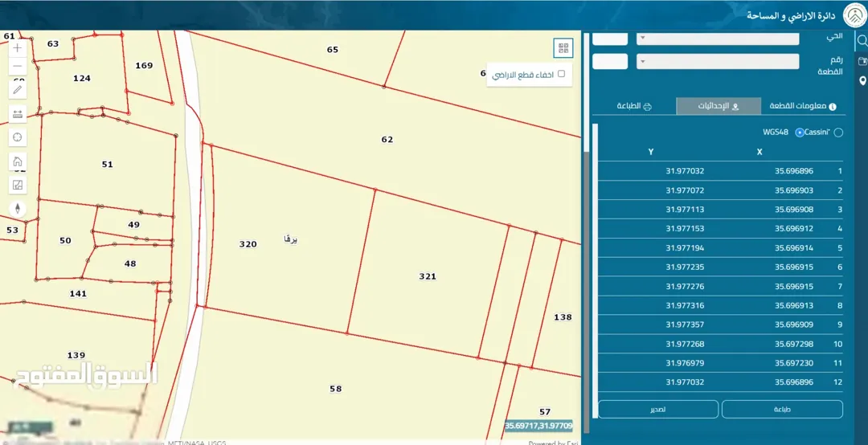Click X value 35.697230 in row 11
The height and width of the screenshot is (445, 868).
794,363
